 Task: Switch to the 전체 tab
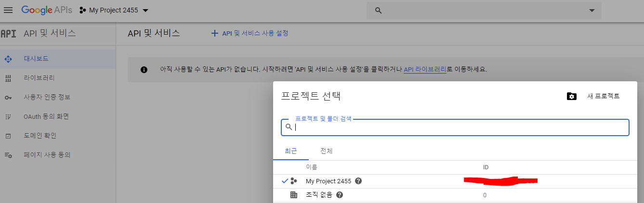pyautogui.click(x=327, y=151)
